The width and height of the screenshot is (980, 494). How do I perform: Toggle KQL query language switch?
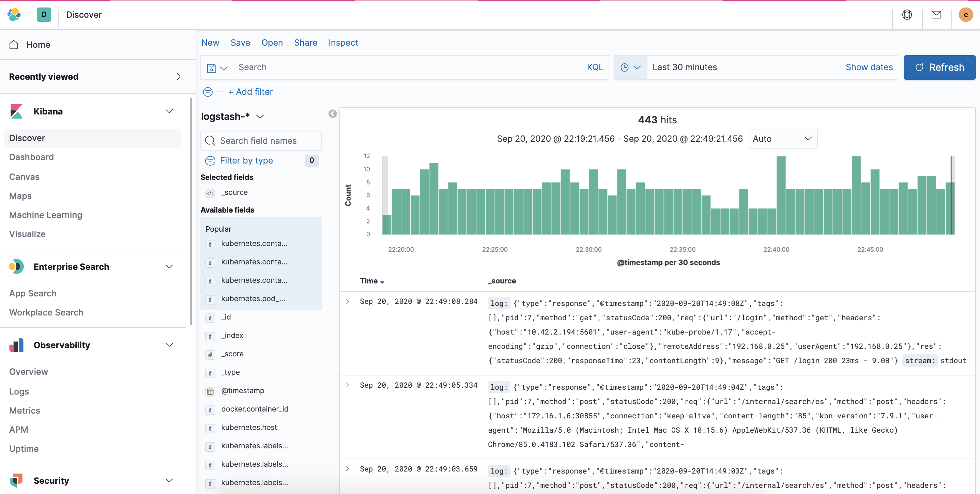coord(595,67)
